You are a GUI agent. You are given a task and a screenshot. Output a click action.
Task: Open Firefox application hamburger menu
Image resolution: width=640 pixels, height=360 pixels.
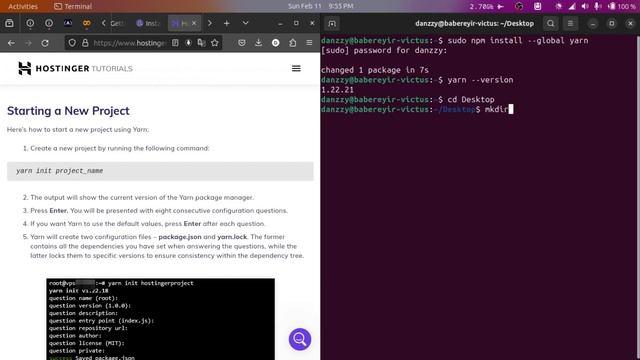(309, 43)
